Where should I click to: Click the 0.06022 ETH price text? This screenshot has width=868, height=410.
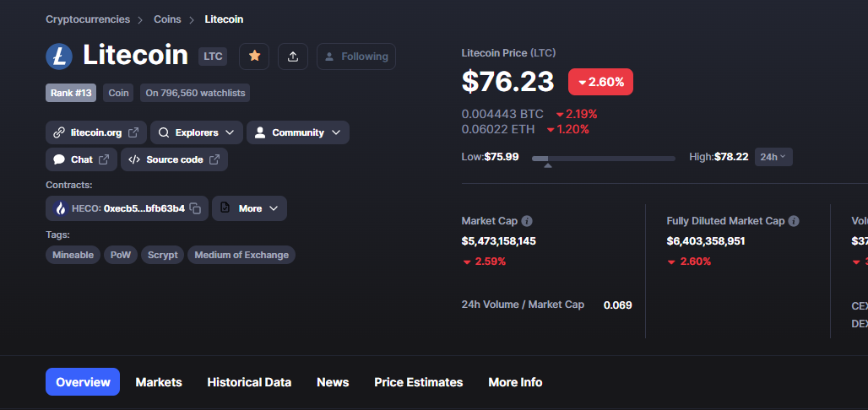498,129
